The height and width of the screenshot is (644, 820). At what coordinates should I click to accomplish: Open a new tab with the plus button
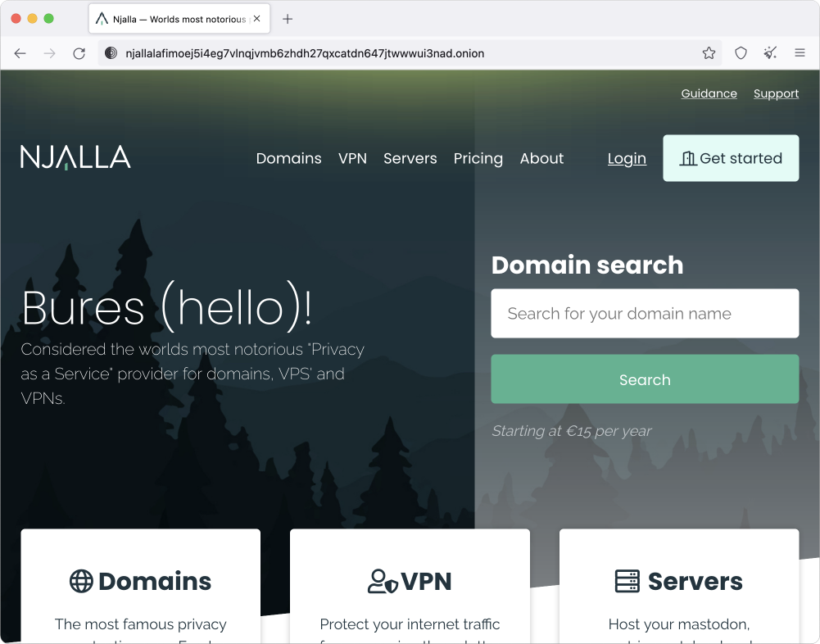tap(287, 20)
